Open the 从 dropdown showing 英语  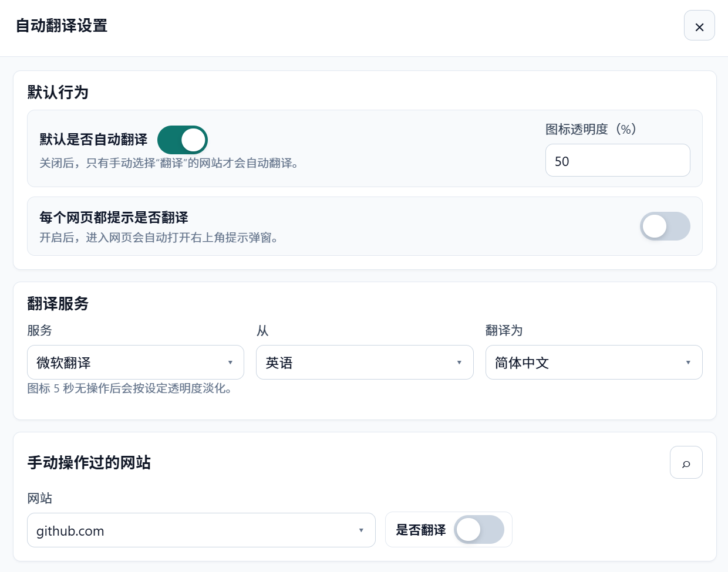click(x=365, y=363)
